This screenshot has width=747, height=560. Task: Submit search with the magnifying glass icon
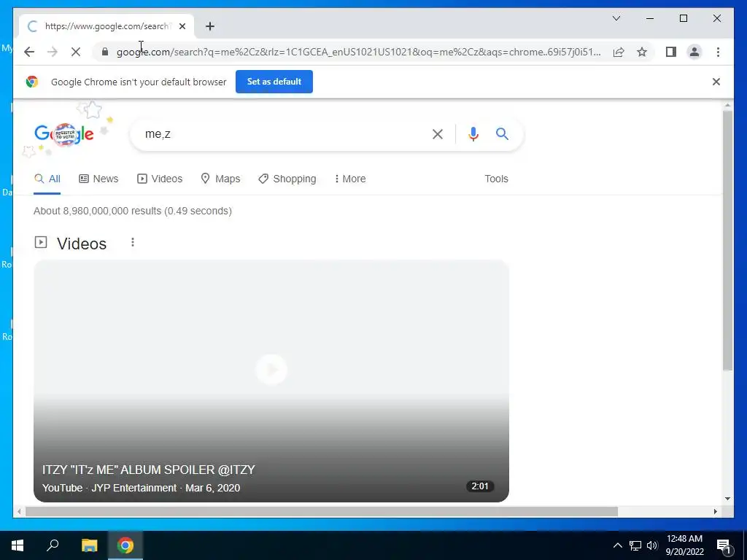pyautogui.click(x=502, y=134)
